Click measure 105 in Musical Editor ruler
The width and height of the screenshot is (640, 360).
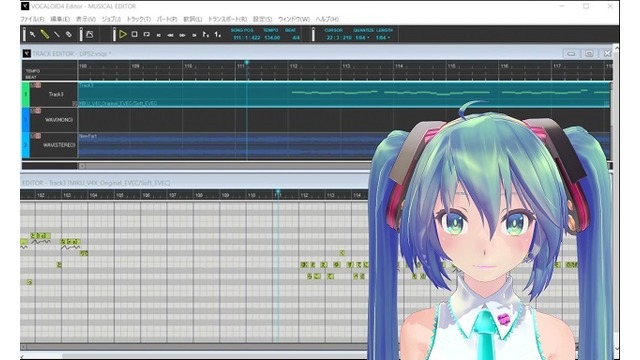click(x=120, y=195)
